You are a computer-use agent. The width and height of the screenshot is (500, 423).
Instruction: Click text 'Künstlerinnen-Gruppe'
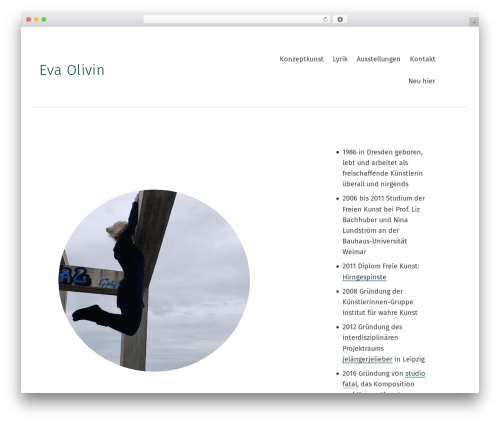pos(378,302)
